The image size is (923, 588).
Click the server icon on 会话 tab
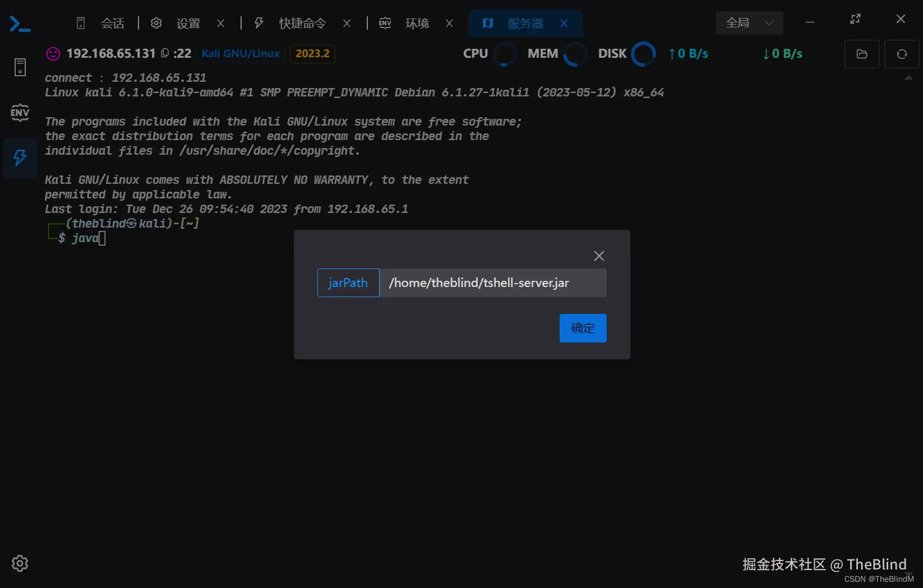(81, 23)
